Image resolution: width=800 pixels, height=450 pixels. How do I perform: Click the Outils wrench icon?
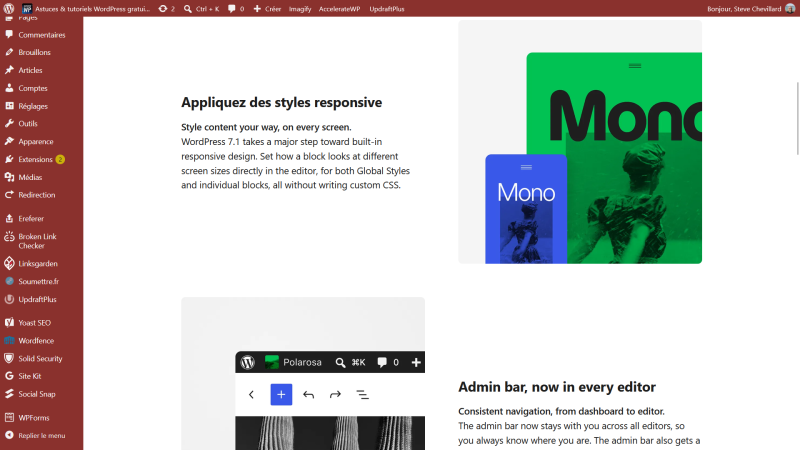point(9,123)
